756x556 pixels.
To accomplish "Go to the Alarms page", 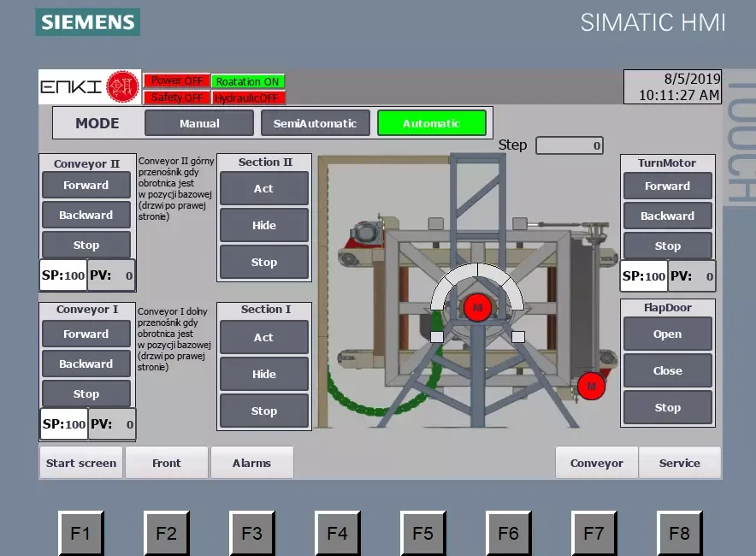I will (251, 463).
